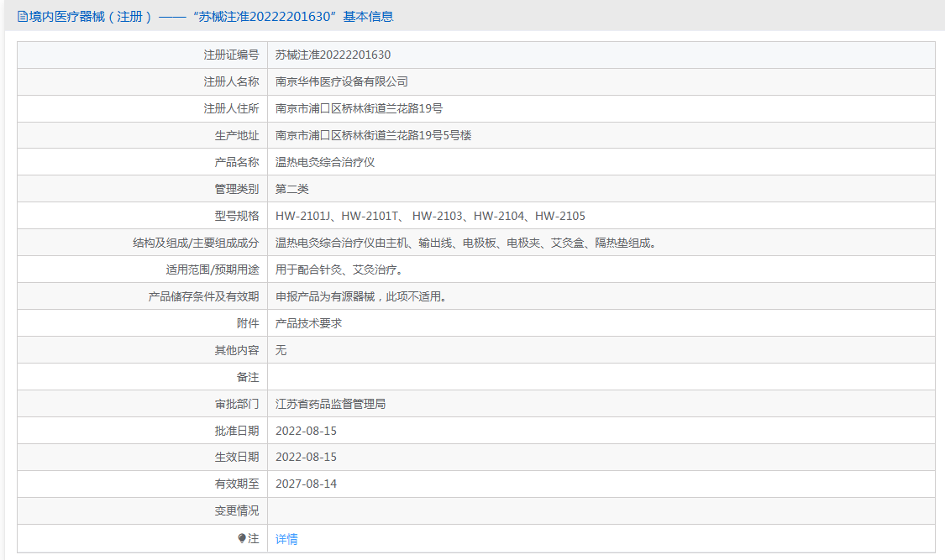Click the 其他内容 label
The height and width of the screenshot is (560, 945).
(237, 350)
